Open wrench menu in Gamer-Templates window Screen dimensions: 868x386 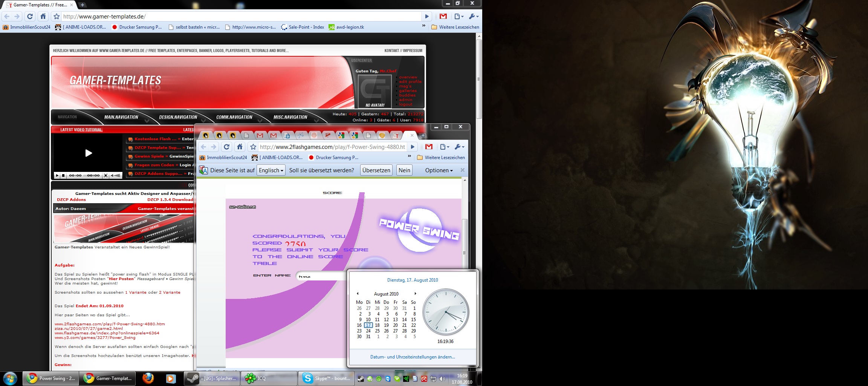tap(474, 16)
